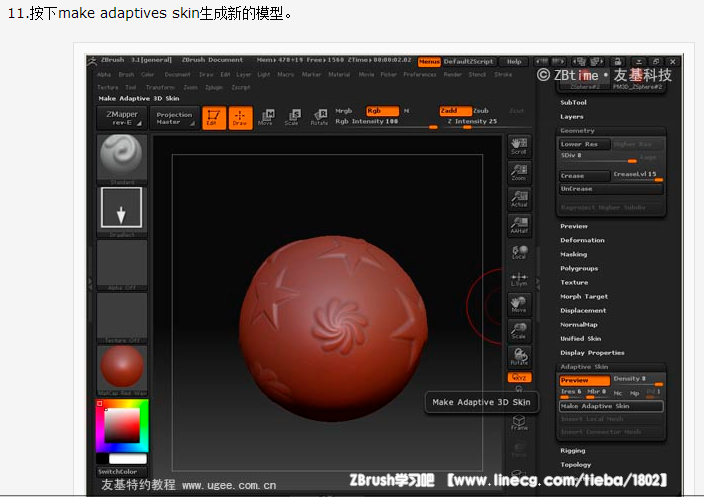
Task: Select the Rotate icon in top toolbar
Action: coord(319,118)
